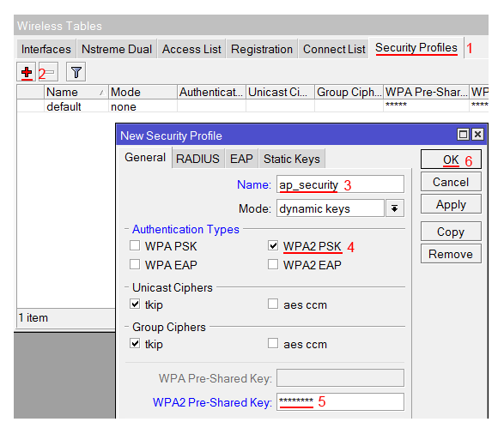Click the none mode cell
Viewport: 504px width, 434px height.
143,106
